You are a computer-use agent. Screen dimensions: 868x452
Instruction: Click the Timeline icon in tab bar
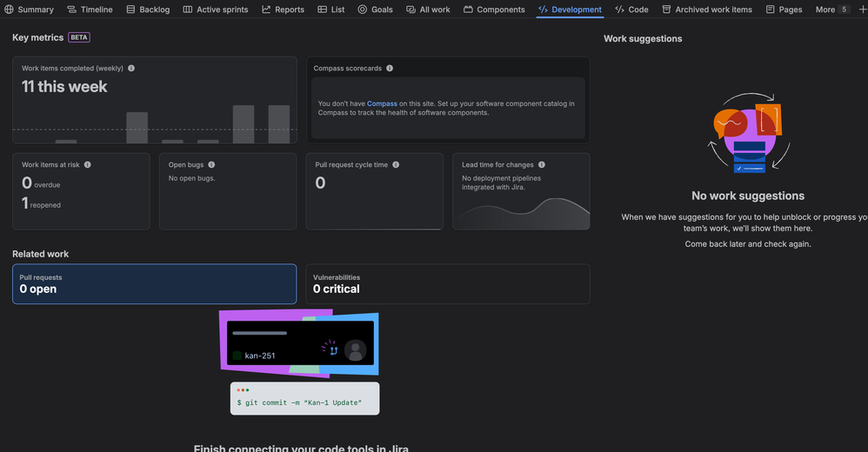click(x=72, y=10)
